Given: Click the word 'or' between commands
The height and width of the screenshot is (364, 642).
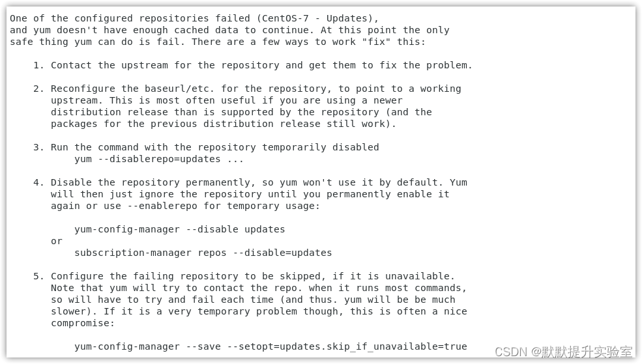Looking at the screenshot, I should tap(57, 242).
